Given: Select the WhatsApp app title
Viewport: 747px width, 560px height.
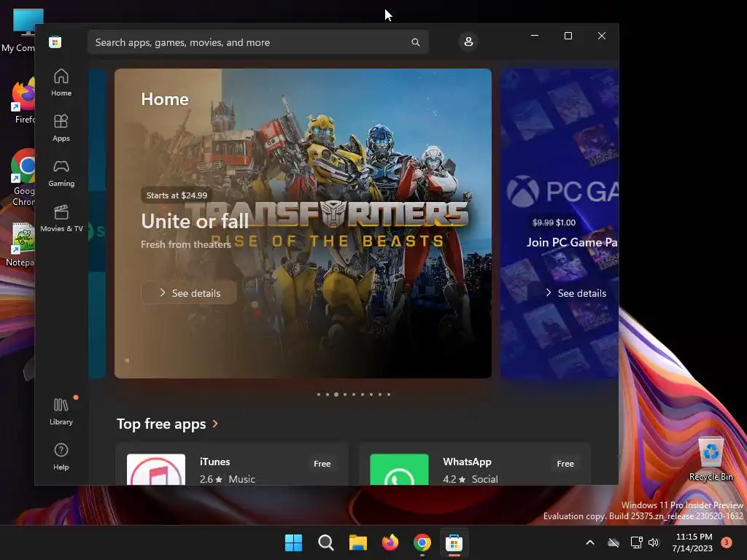Looking at the screenshot, I should click(467, 462).
